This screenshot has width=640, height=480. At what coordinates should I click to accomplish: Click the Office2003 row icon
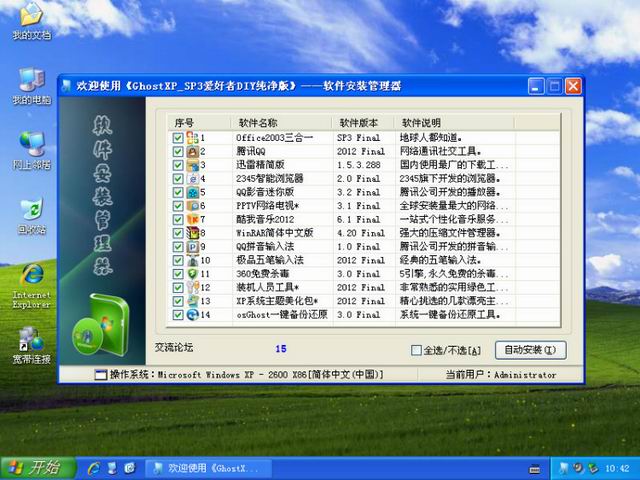[x=192, y=138]
